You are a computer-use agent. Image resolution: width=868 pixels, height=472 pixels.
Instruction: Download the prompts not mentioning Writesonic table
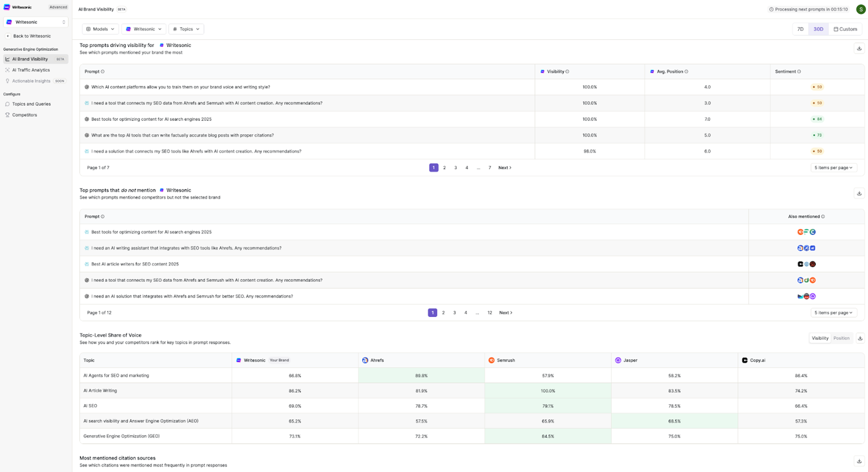coord(859,193)
